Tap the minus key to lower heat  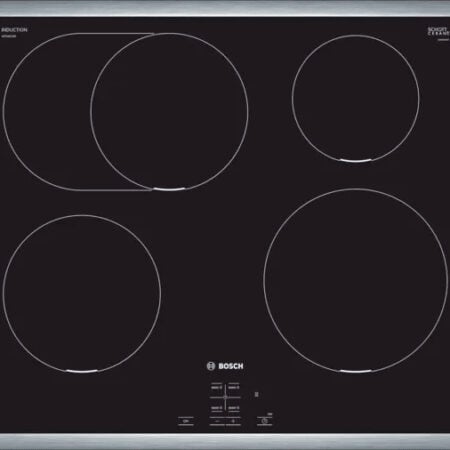tap(217, 421)
